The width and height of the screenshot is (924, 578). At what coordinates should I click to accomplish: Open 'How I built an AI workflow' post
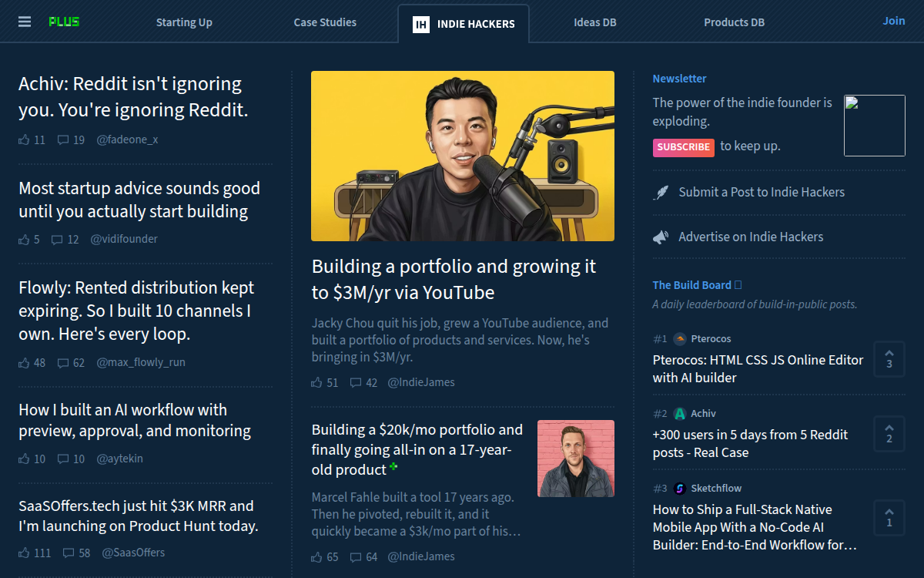135,420
